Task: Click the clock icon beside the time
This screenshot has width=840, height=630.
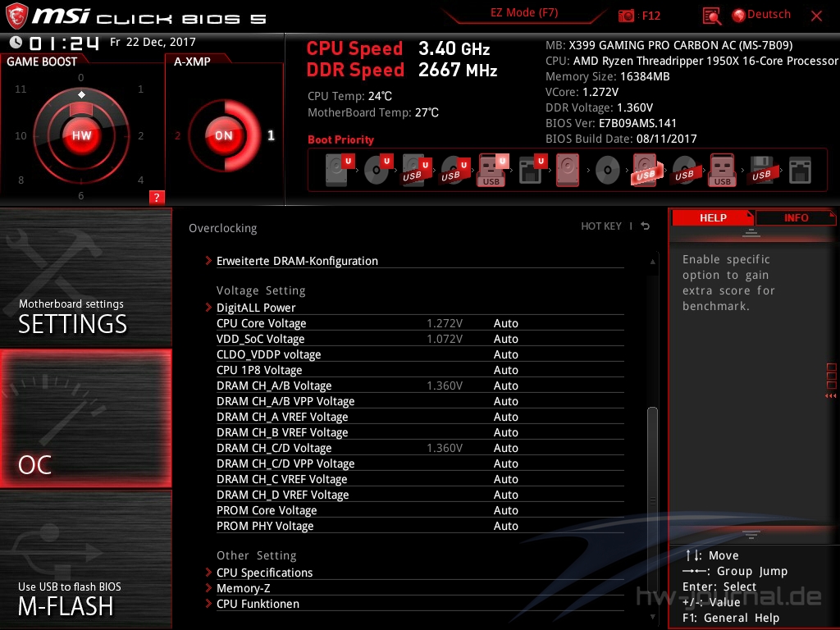Action: pos(16,42)
